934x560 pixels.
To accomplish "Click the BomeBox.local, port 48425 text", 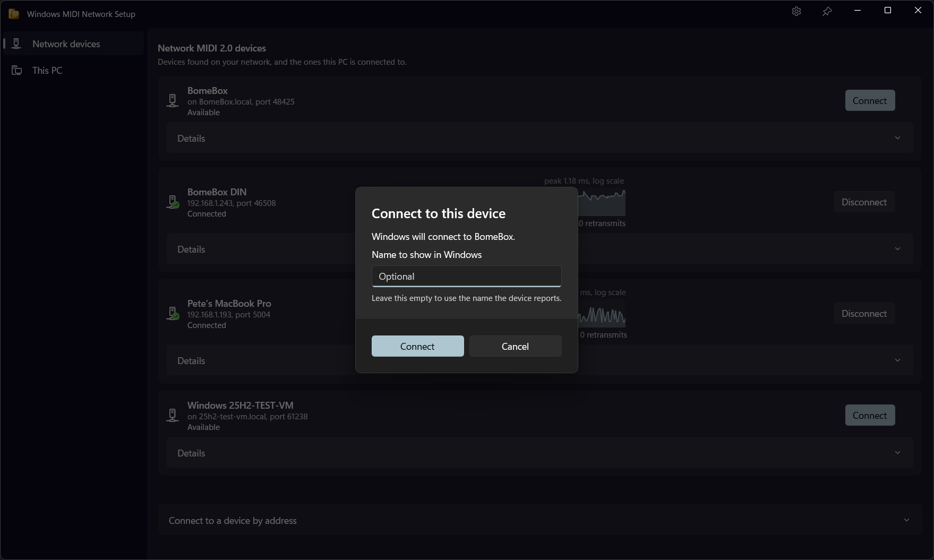I will (241, 101).
